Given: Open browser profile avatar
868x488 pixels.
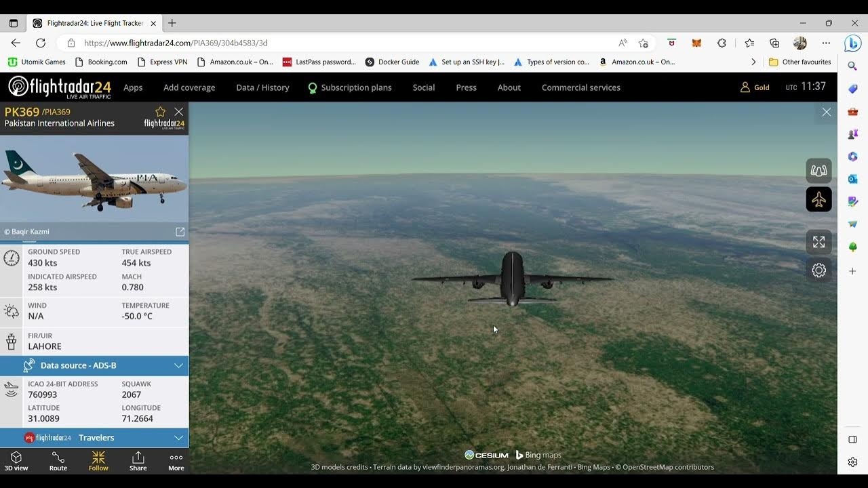Looking at the screenshot, I should coord(800,43).
